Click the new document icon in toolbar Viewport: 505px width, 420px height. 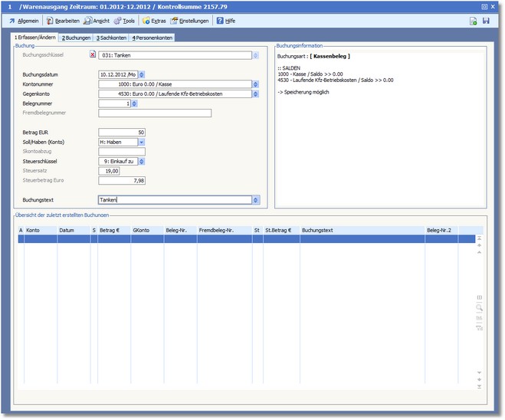point(474,21)
